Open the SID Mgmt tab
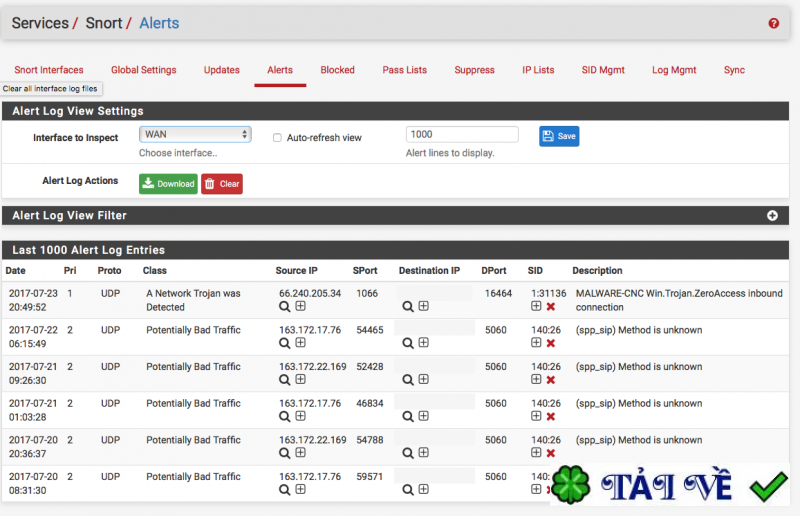Viewport: 800px width, 516px height. coord(603,70)
